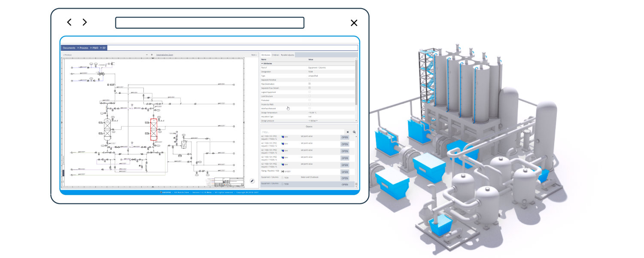Click the browser back arrow
This screenshot has width=644, height=258.
[x=69, y=22]
